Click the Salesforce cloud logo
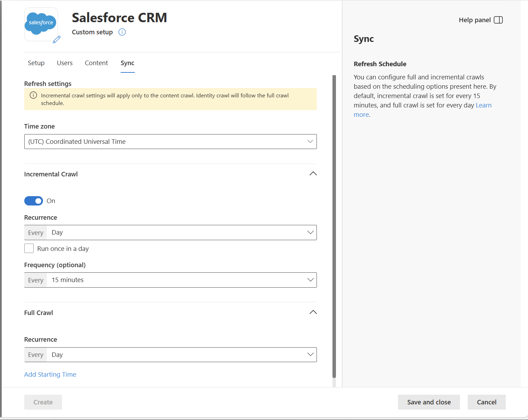This screenshot has width=528, height=420. [41, 23]
